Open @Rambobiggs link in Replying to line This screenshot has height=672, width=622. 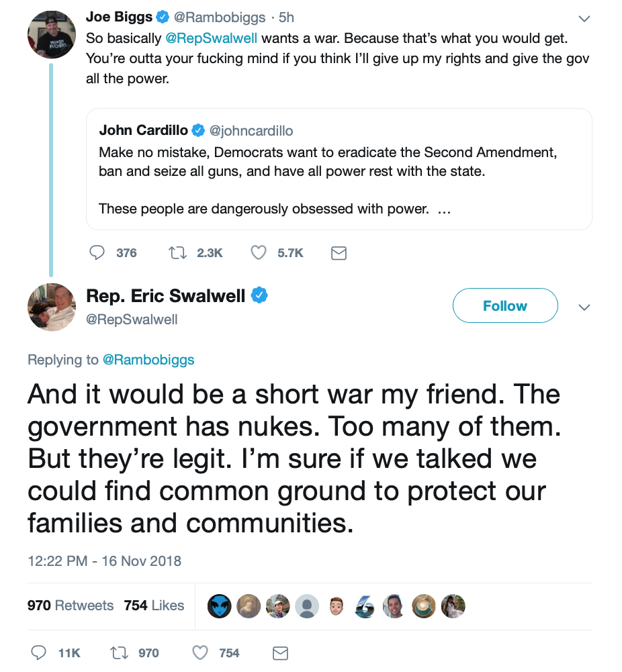click(148, 360)
